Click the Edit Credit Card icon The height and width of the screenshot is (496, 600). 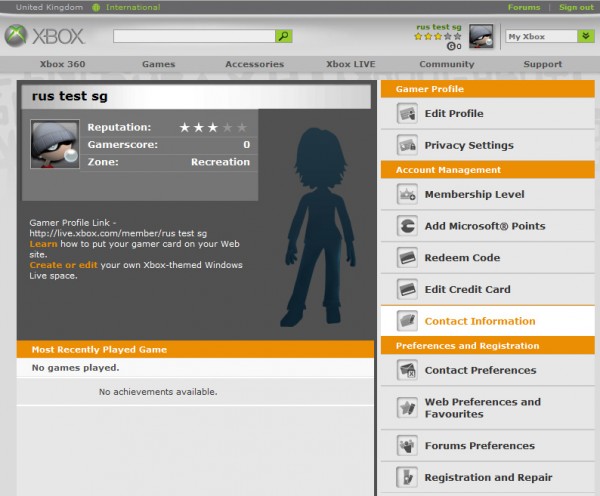(x=407, y=289)
